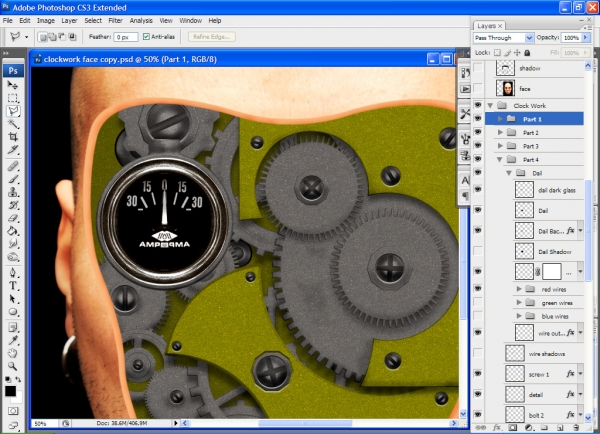Screen dimensions: 600x434
Task: Select the Hand tool
Action: coord(13,353)
